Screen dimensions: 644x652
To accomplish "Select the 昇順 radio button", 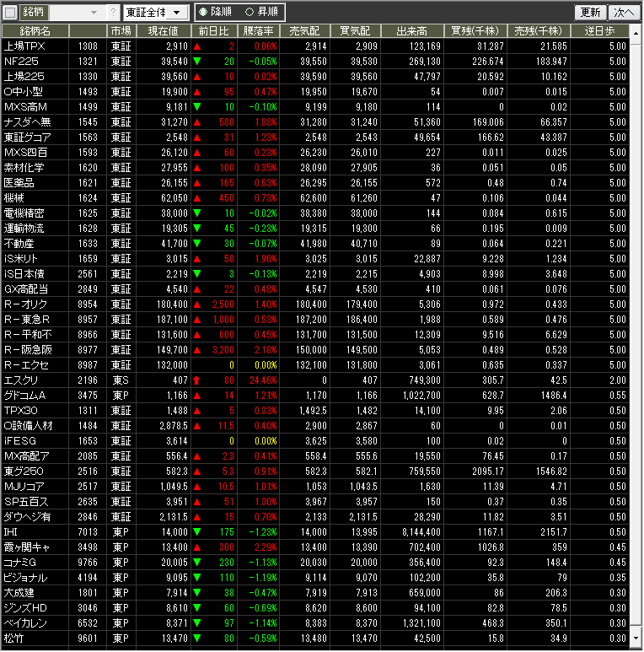I will coord(250,12).
